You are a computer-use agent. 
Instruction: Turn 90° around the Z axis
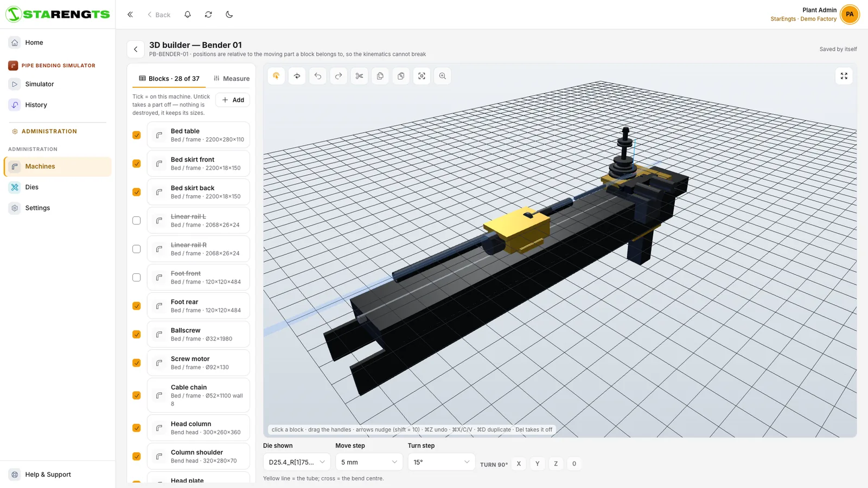click(556, 464)
